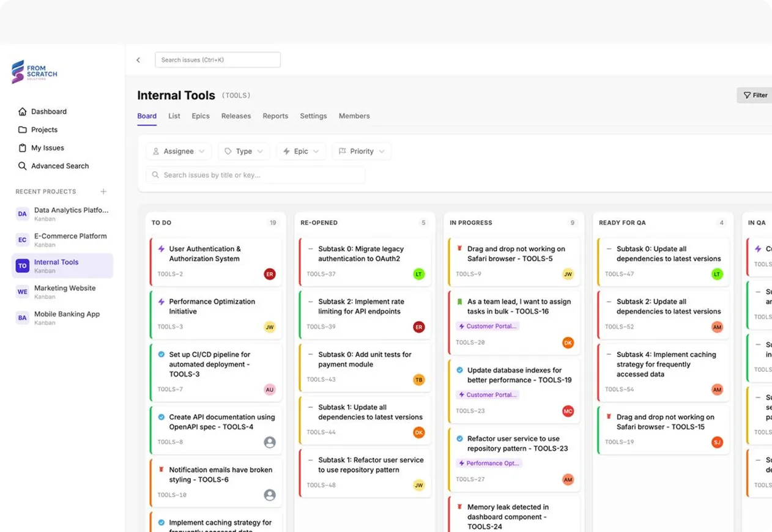Switch to the Epics tab

(x=201, y=116)
